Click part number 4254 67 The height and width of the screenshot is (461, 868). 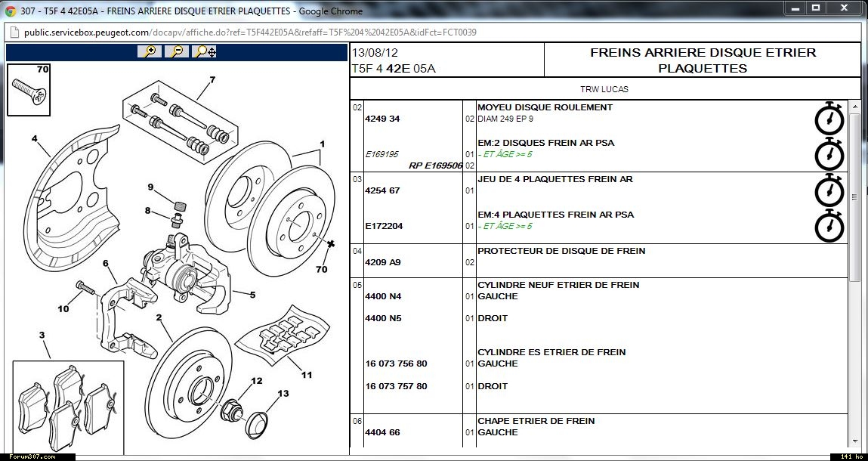pos(382,190)
